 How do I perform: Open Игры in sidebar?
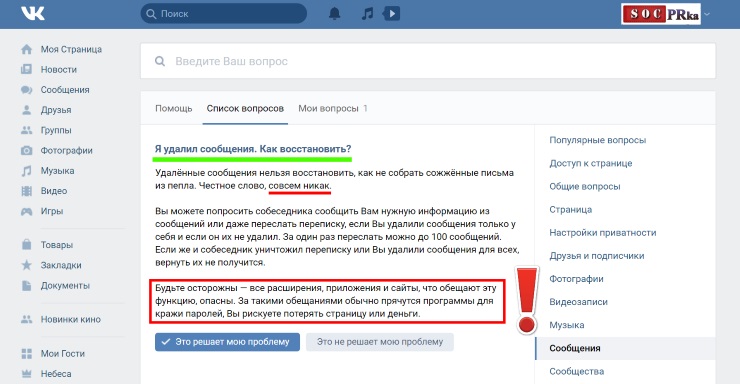(x=52, y=211)
